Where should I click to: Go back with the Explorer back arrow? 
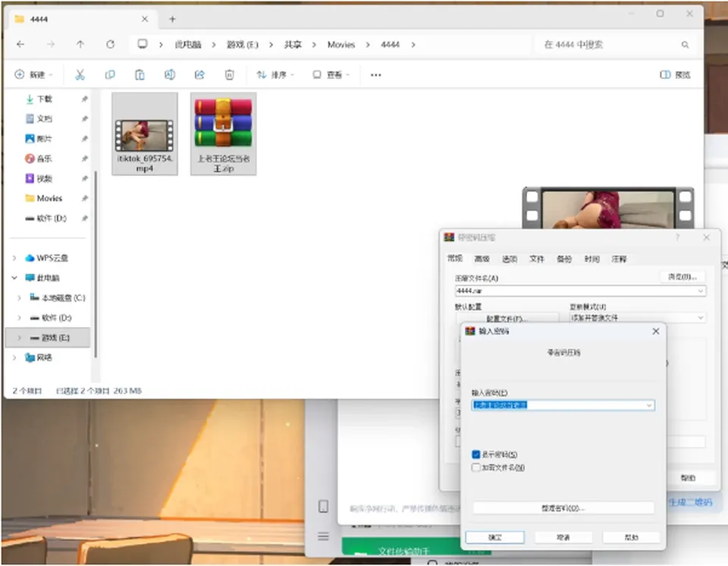[20, 44]
